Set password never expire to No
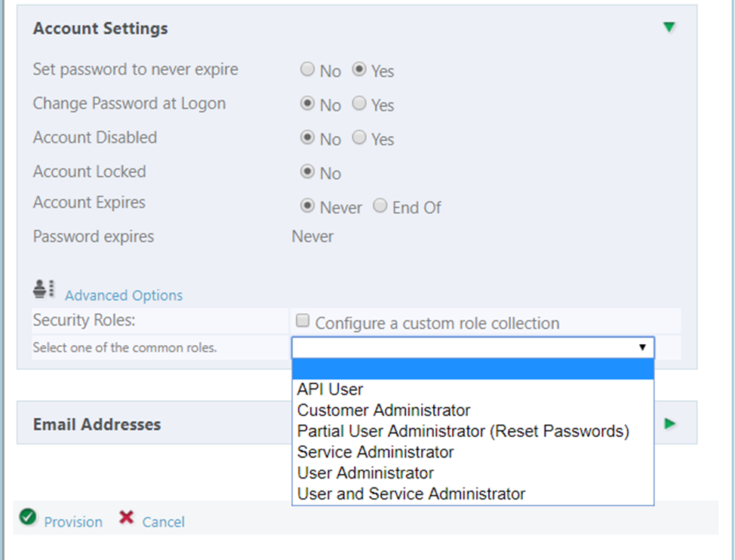 (x=307, y=69)
